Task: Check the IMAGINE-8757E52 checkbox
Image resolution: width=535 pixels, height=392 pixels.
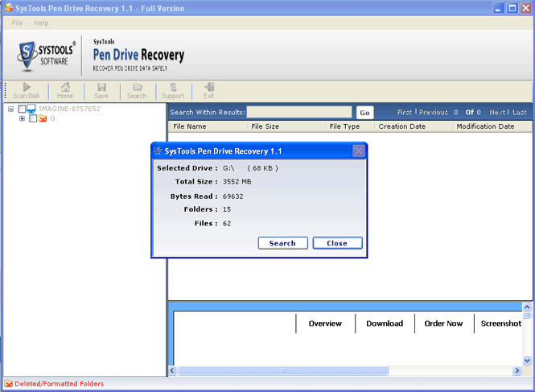Action: (22, 109)
